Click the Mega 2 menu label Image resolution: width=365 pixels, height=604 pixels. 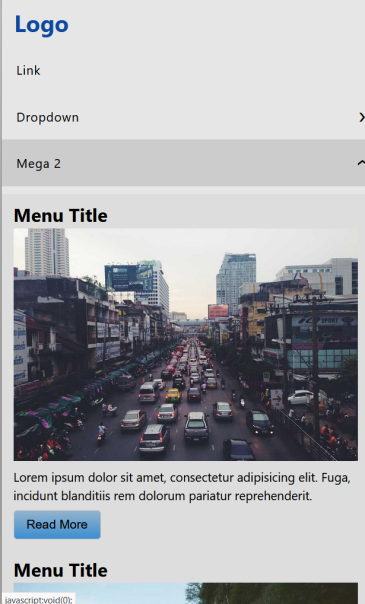39,164
